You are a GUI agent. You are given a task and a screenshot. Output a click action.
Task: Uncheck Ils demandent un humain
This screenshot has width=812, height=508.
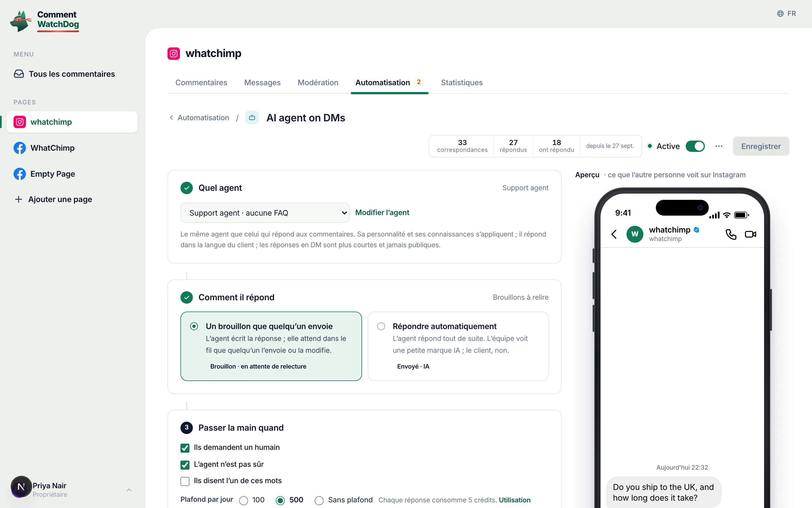185,448
